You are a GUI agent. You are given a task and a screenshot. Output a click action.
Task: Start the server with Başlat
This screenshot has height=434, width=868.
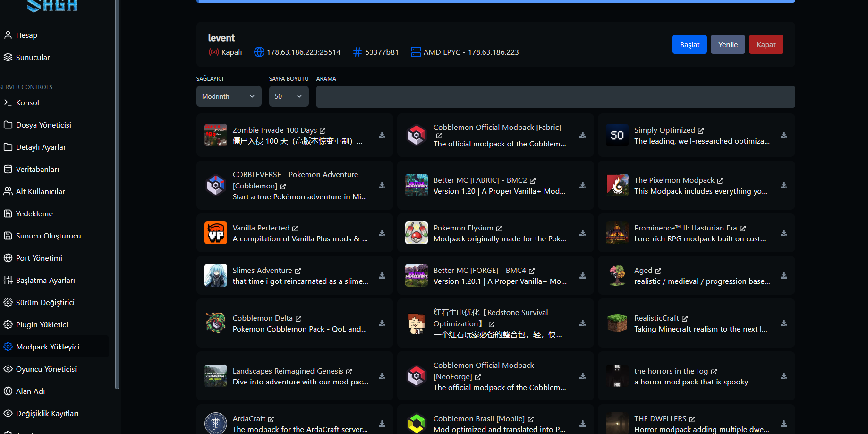pyautogui.click(x=689, y=44)
